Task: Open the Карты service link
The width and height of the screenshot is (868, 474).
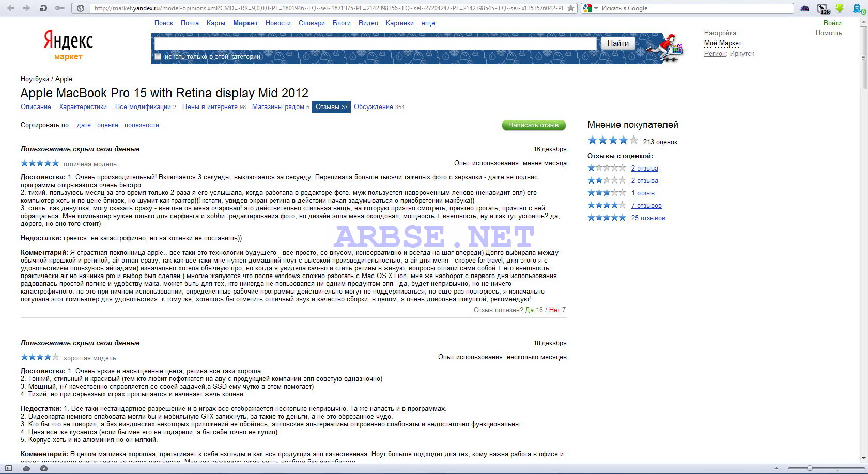Action: point(215,23)
